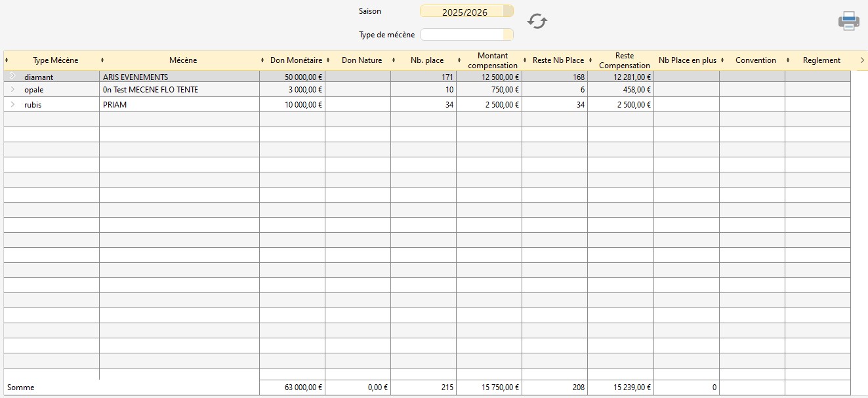Click the Convention column header
The height and width of the screenshot is (398, 868).
pos(755,60)
